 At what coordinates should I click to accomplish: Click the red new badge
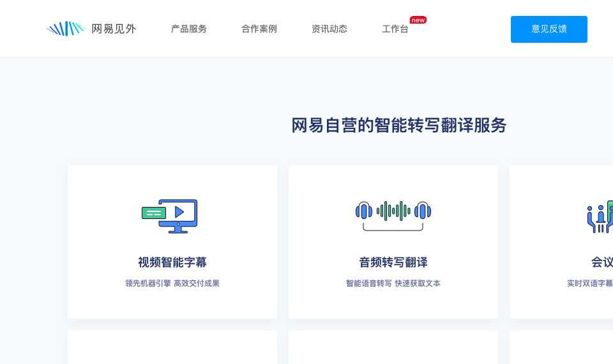point(418,20)
